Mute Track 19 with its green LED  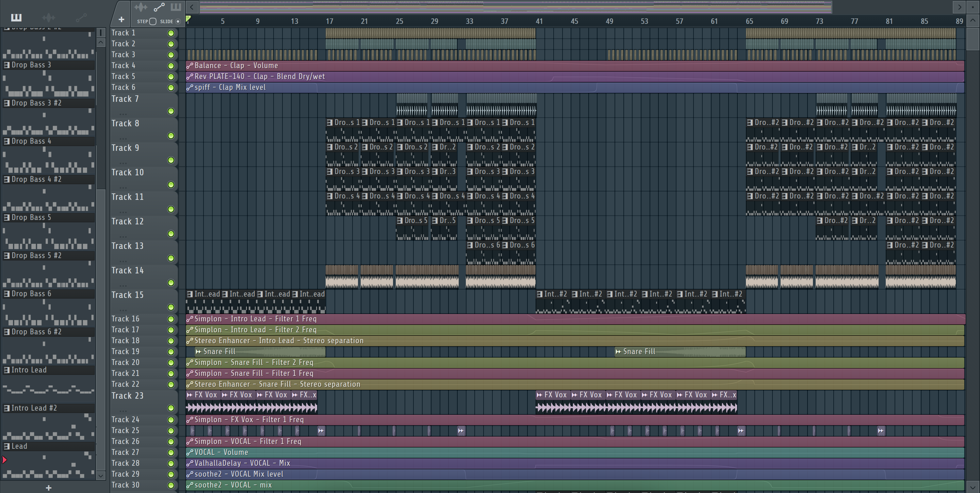point(171,352)
